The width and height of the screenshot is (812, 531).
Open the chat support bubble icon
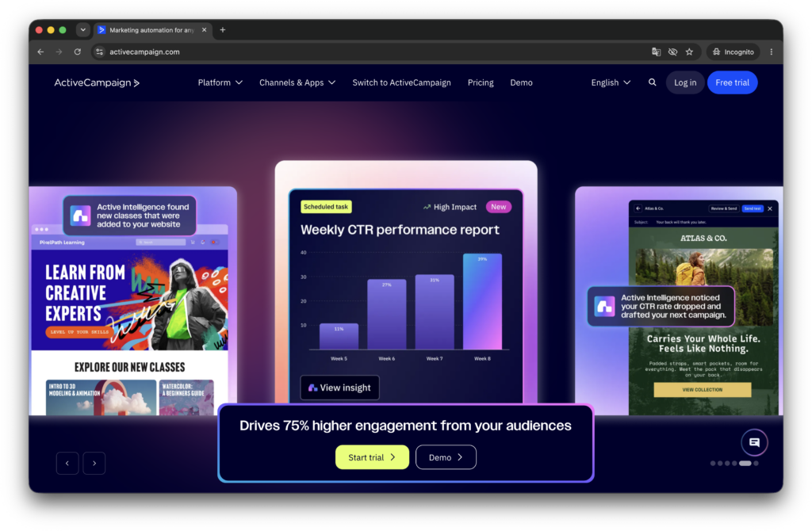754,442
